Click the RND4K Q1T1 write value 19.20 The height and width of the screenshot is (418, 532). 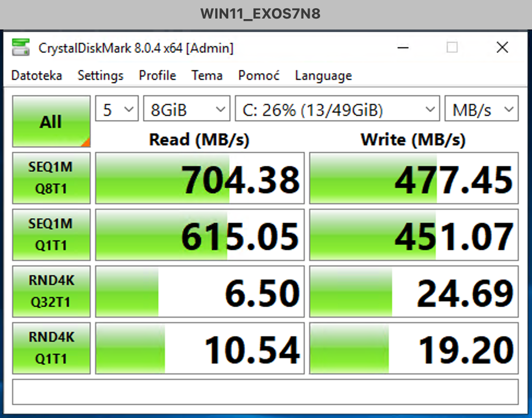[414, 348]
